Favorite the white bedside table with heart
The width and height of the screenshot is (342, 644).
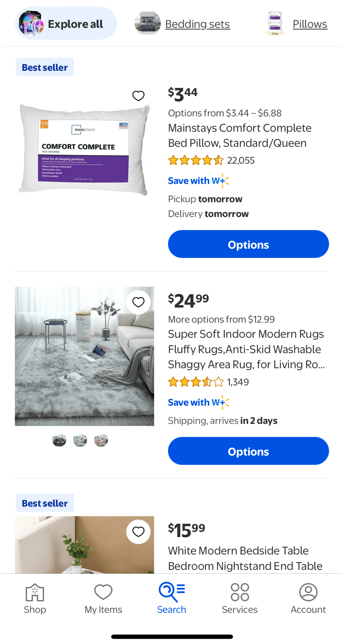[x=138, y=532]
